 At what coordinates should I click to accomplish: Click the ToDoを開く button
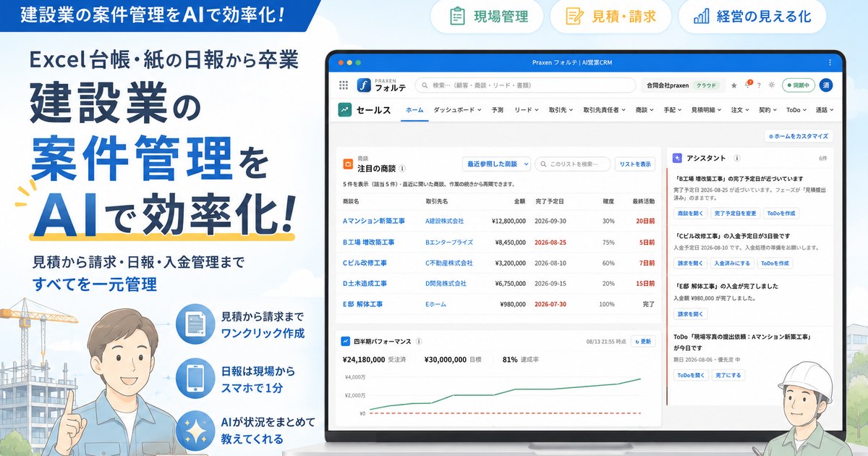click(691, 375)
